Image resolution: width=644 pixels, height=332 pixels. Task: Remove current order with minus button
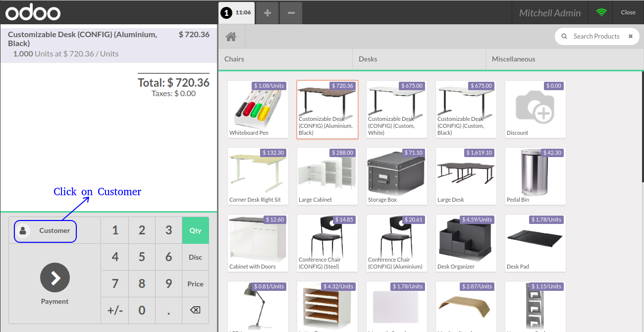[x=291, y=13]
